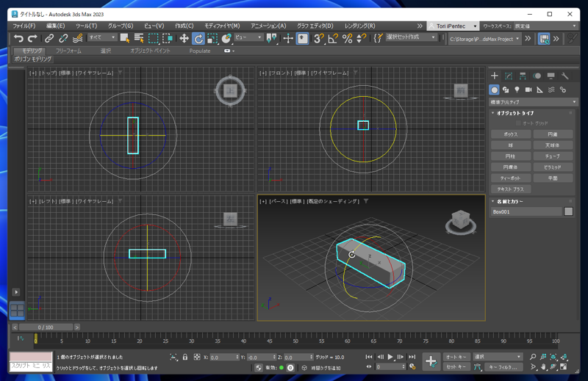
Task: Toggle Window/Crossing selection mode
Action: [x=168, y=38]
